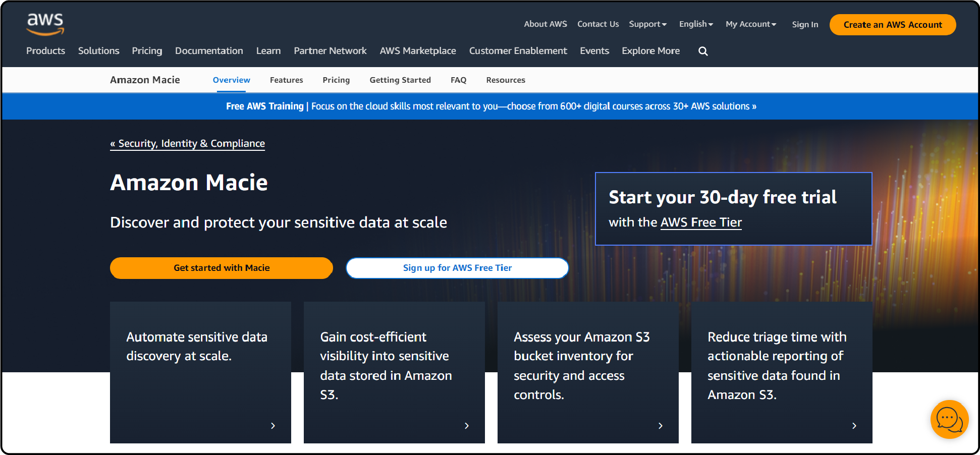Open the About AWS link
The width and height of the screenshot is (980, 455).
point(546,24)
